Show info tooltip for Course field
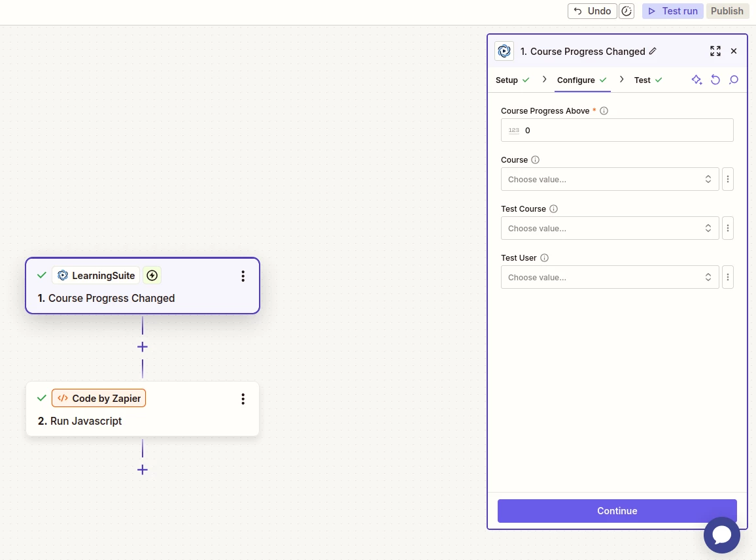Viewport: 756px width, 560px height. [535, 160]
